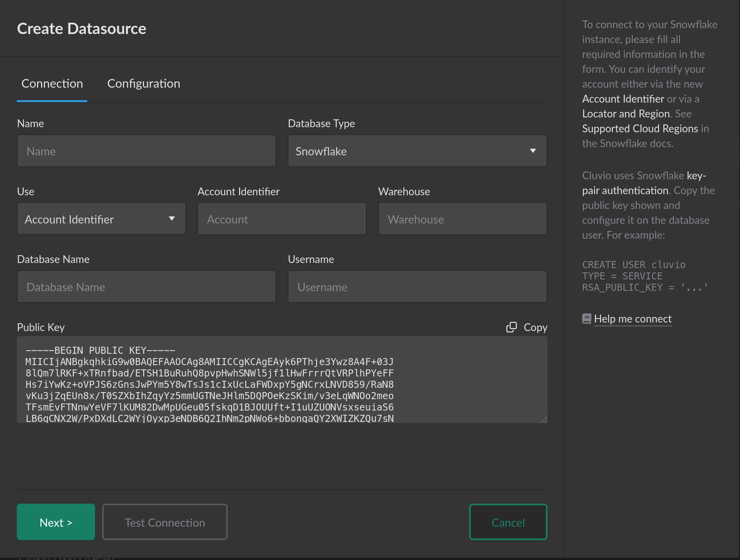The width and height of the screenshot is (740, 560).
Task: Click the book icon next to Help me connect
Action: [587, 319]
